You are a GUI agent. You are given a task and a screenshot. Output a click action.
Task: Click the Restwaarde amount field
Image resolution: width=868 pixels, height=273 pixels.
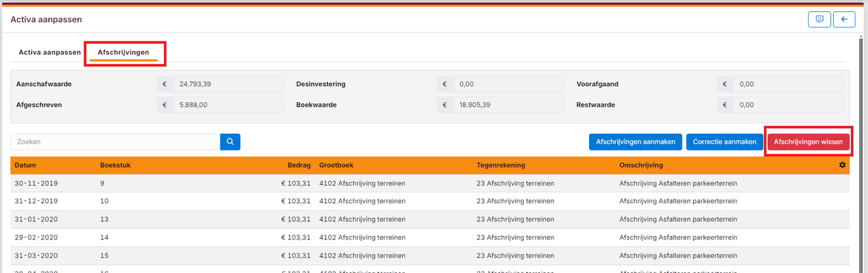tap(789, 105)
